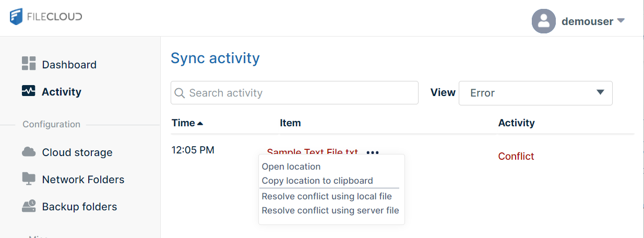
Task: Click the Network Folders icon
Action: 29,179
